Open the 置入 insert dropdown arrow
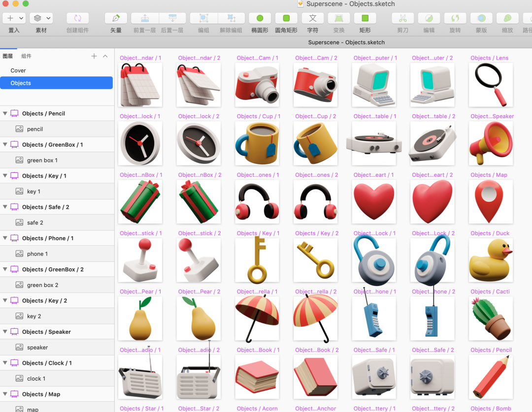The height and width of the screenshot is (412, 532). coord(21,18)
